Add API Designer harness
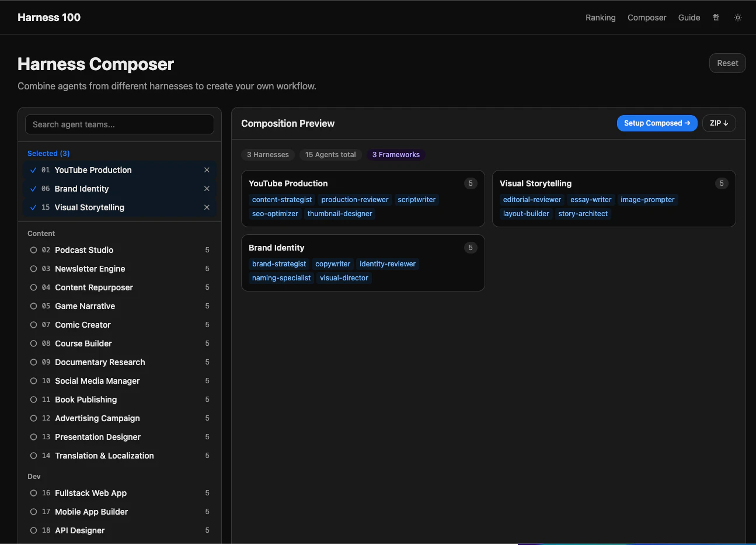This screenshot has height=545, width=756. coord(120,530)
